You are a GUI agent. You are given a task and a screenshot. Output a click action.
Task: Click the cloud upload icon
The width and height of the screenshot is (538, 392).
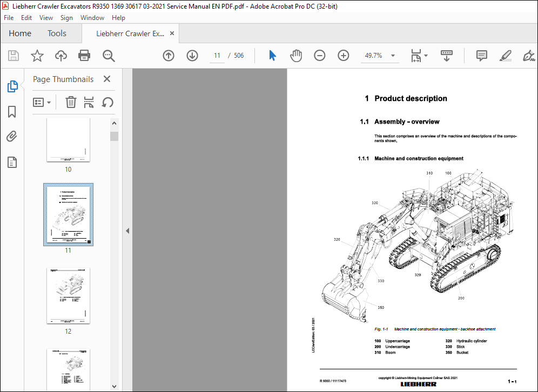tap(61, 56)
